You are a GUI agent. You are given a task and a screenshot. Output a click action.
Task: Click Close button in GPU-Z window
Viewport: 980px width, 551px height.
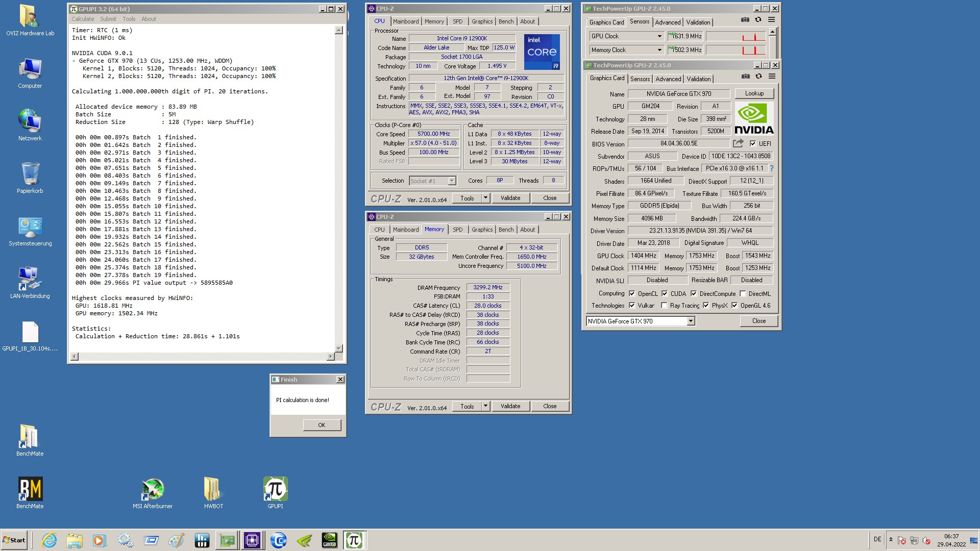pos(758,321)
